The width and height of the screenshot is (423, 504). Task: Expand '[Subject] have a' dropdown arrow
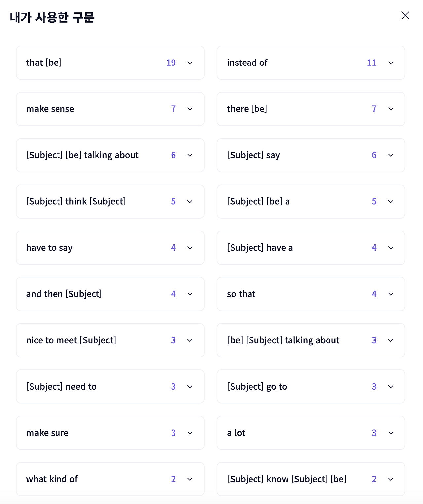click(391, 248)
